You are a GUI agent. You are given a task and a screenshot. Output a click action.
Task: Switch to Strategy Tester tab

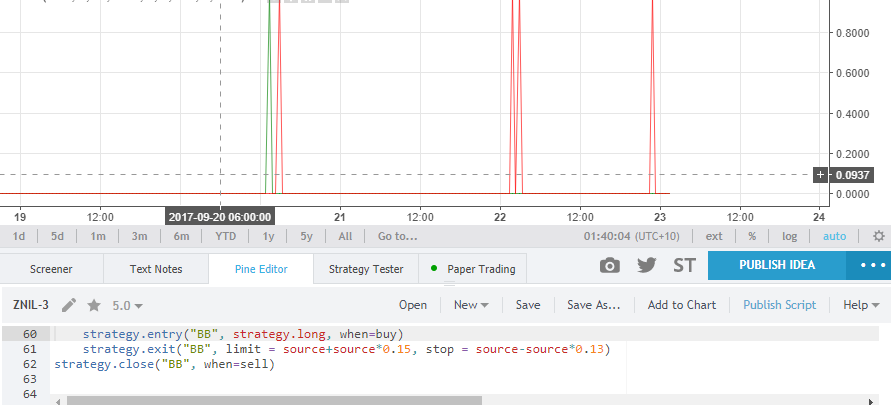[x=366, y=269]
